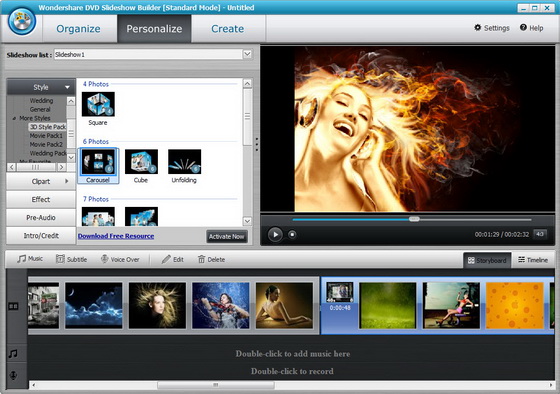This screenshot has height=394, width=560.
Task: Open the Download Free Resource link
Action: 116,236
